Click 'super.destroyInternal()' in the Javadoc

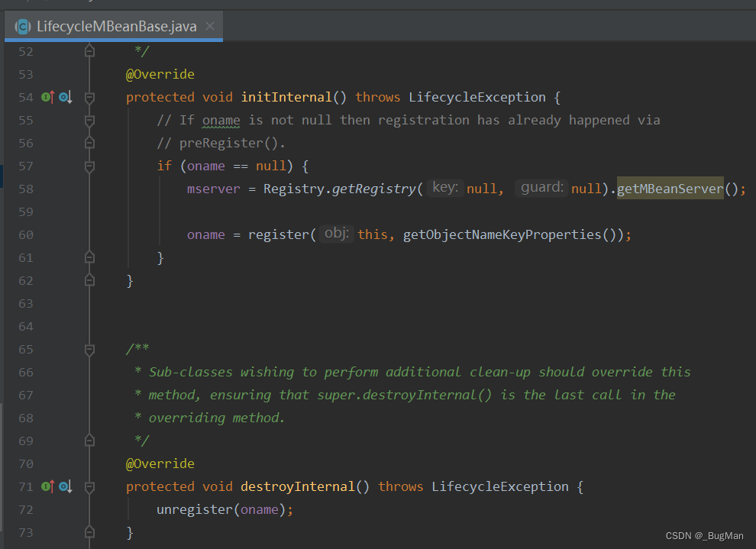[405, 396]
